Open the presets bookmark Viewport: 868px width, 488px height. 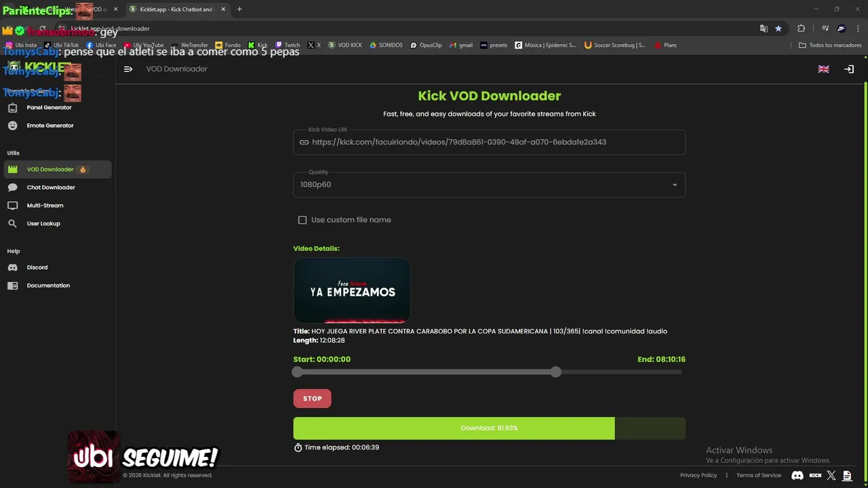(x=494, y=45)
